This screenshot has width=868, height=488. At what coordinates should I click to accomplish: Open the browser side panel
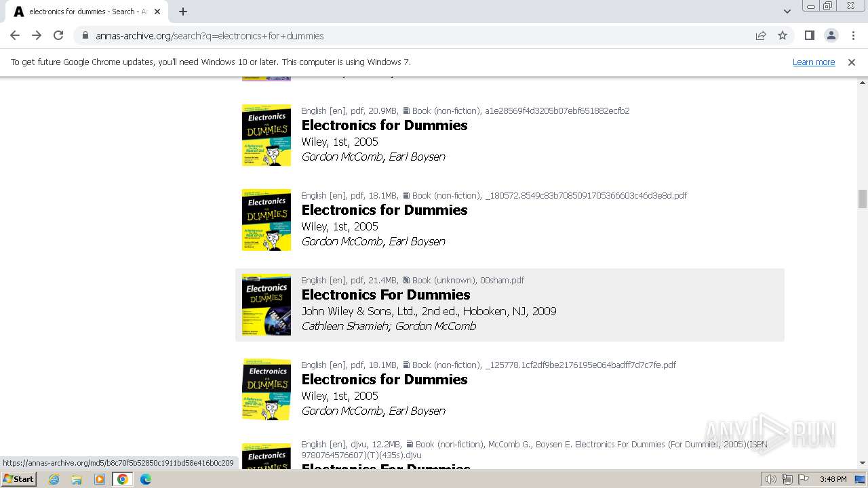click(x=809, y=35)
